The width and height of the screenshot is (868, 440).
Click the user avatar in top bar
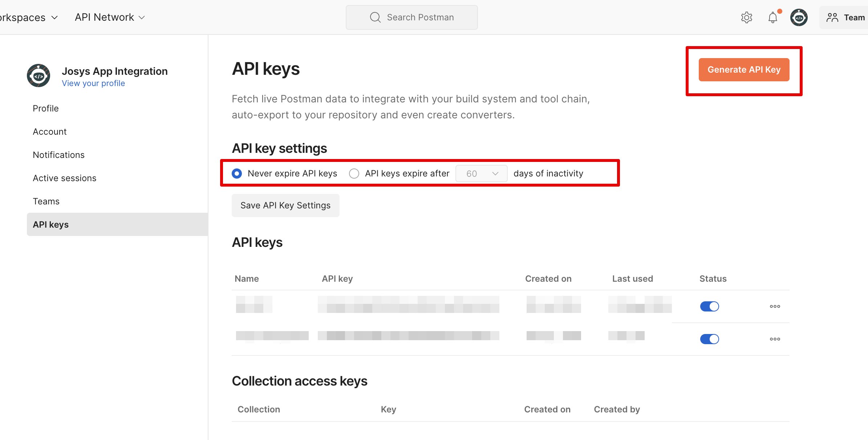tap(799, 17)
